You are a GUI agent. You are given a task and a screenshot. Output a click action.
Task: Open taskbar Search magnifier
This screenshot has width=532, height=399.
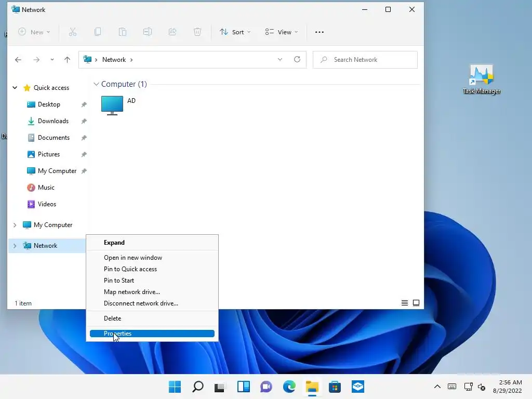coord(198,387)
